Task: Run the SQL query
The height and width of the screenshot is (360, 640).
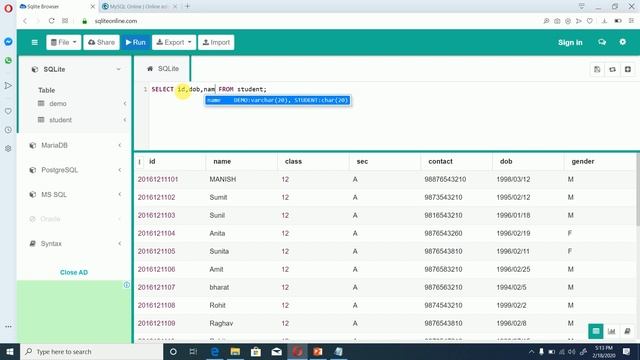Action: pyautogui.click(x=136, y=42)
